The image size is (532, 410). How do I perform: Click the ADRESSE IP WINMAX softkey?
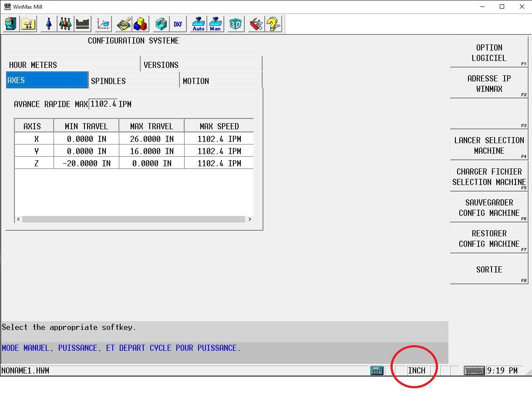tap(489, 83)
